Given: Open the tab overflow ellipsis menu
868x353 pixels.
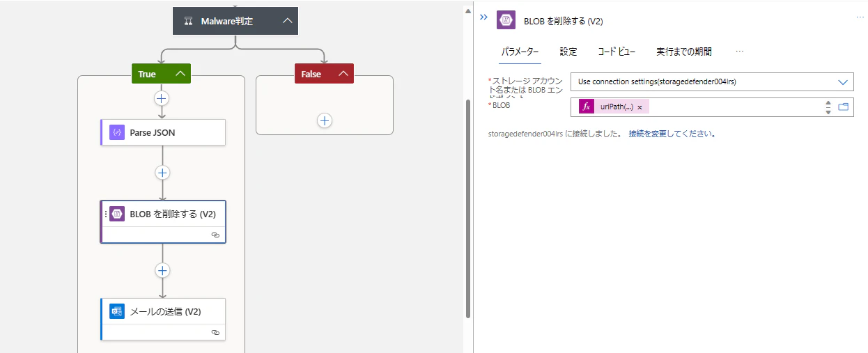Looking at the screenshot, I should [x=740, y=52].
